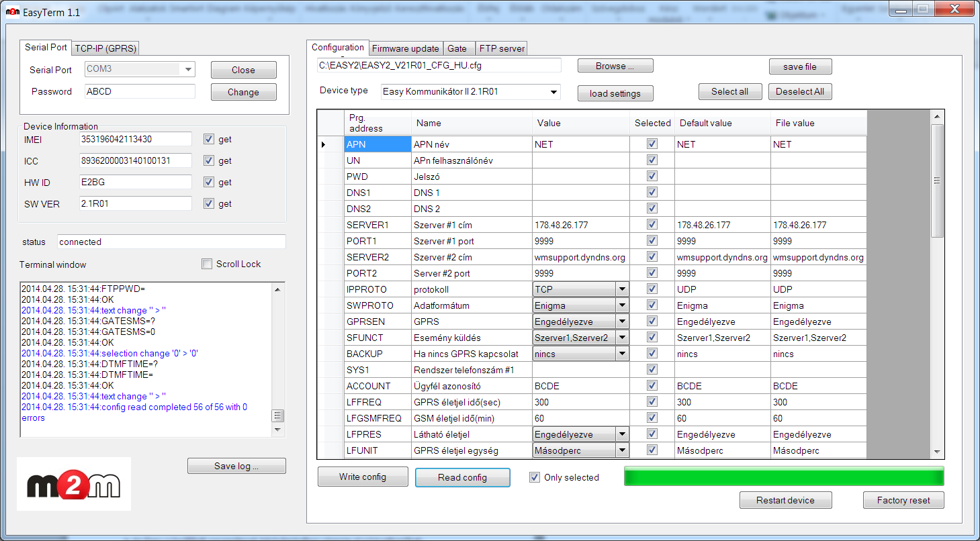Toggle Selected checkbox for SERVER1 row
The width and height of the screenshot is (980, 541).
point(652,225)
